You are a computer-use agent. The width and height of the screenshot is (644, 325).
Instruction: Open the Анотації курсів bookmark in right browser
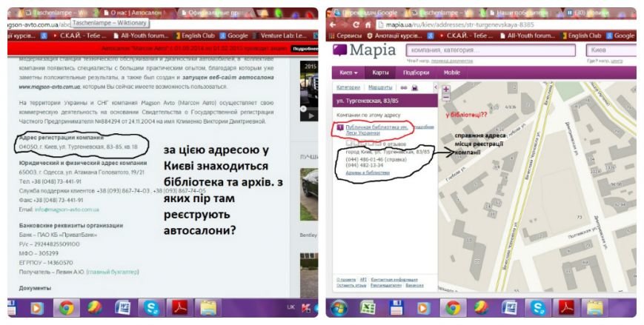point(395,36)
